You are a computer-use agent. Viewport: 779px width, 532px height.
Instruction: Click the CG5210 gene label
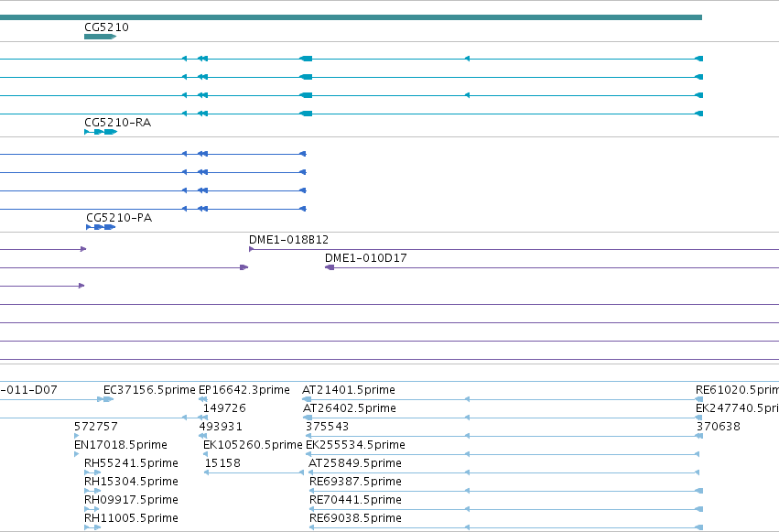pyautogui.click(x=106, y=27)
